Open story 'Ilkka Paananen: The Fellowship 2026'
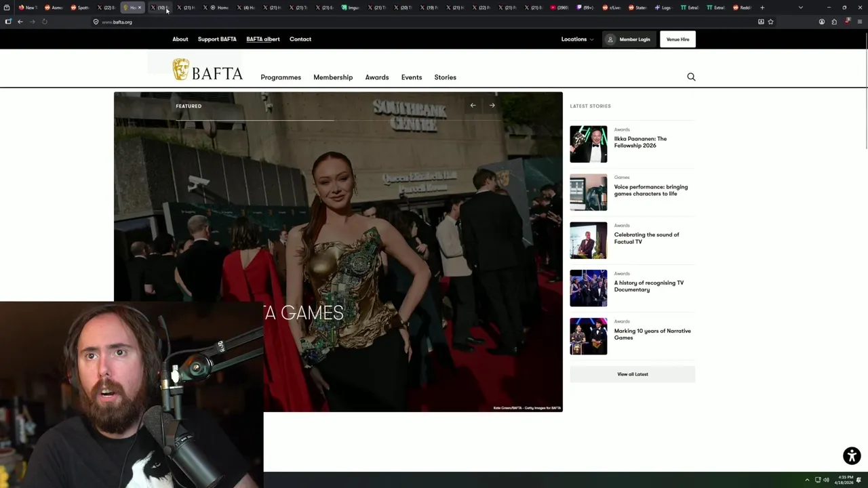 [641, 142]
